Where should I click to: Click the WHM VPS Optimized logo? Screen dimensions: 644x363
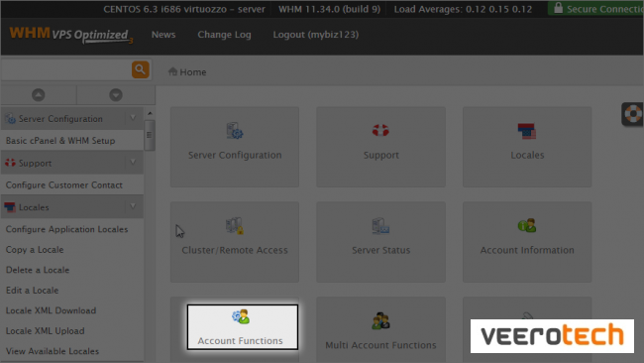point(71,35)
